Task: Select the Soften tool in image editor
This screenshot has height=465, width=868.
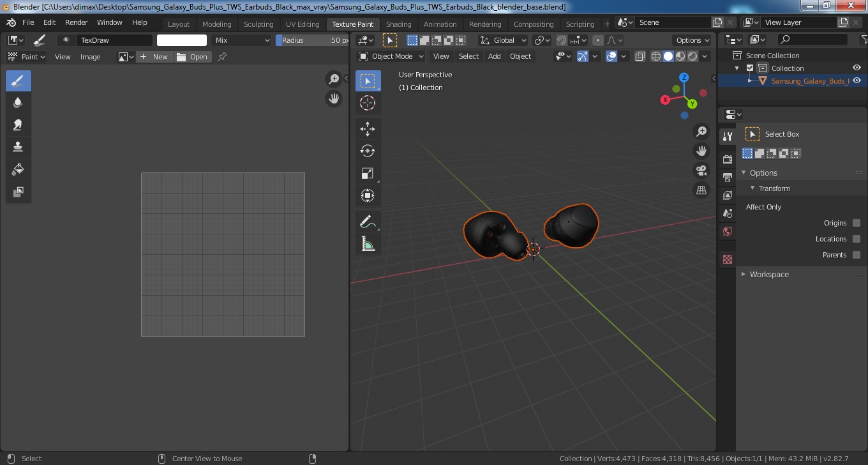Action: tap(18, 103)
